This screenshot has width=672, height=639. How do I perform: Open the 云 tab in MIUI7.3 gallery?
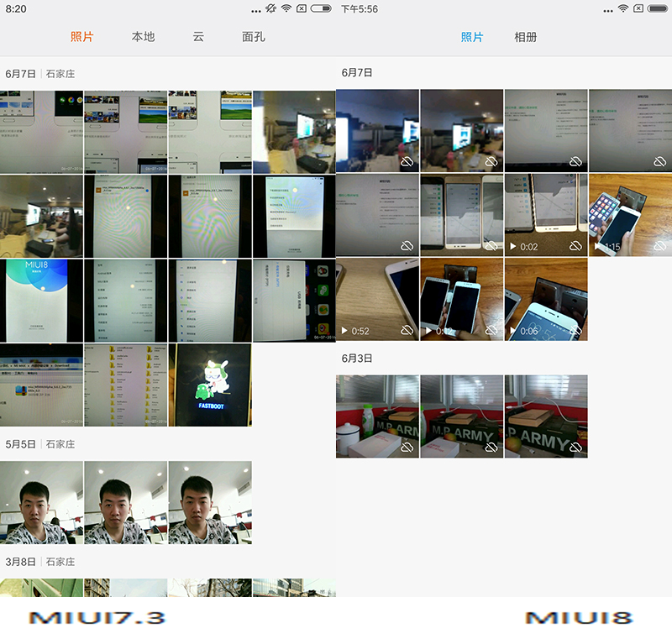(198, 37)
